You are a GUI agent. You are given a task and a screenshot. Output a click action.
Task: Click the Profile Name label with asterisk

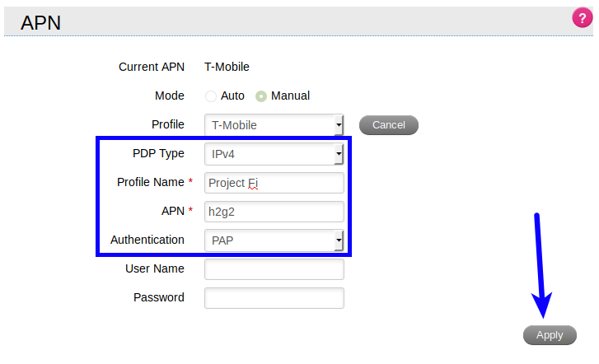point(155,182)
